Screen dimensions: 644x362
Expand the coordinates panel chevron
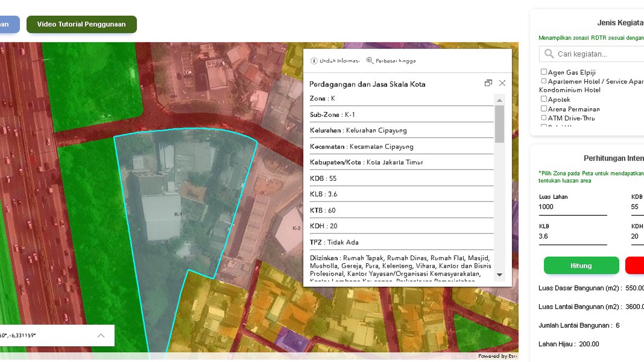101,336
